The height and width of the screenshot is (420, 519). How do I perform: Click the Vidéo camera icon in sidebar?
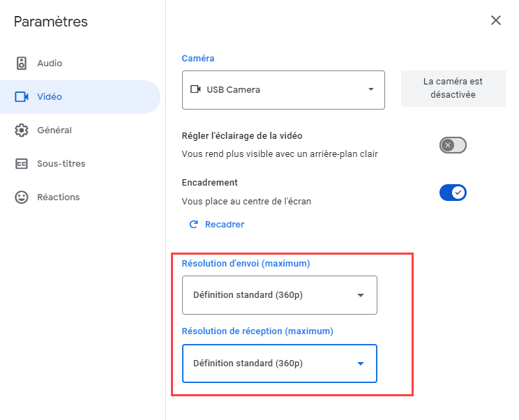[x=22, y=97]
